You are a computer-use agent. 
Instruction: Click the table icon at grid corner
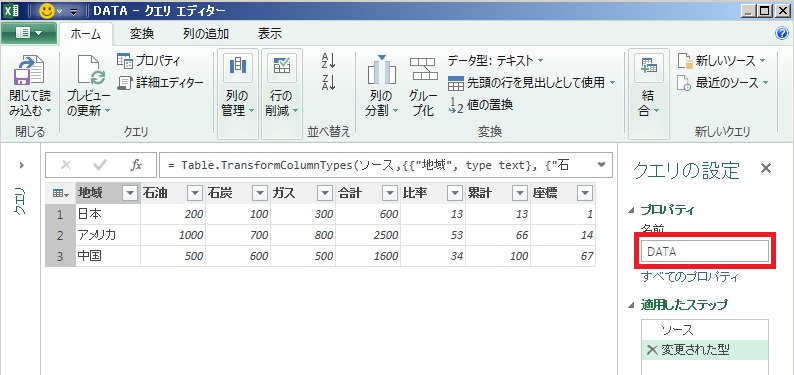click(x=60, y=193)
